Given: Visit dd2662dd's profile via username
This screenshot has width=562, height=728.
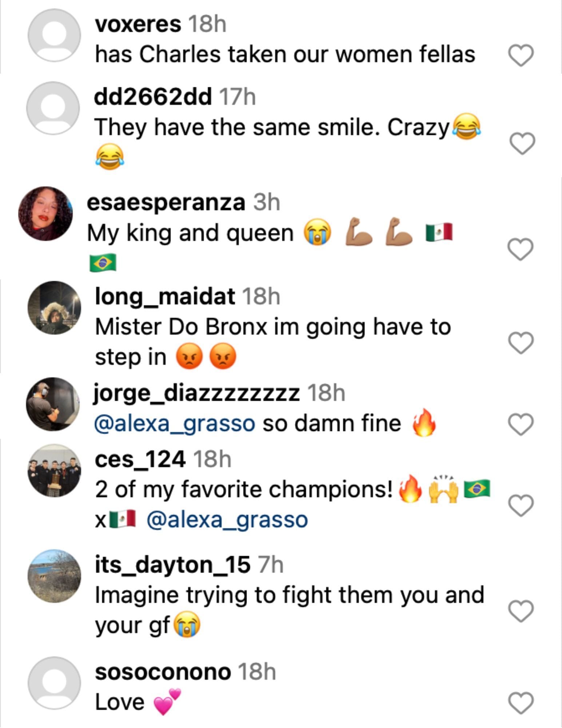Looking at the screenshot, I should coord(153,97).
